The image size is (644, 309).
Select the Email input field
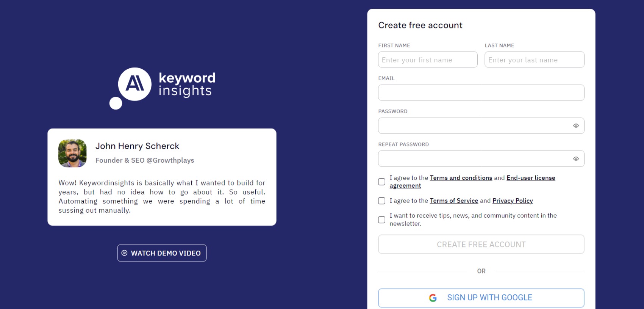click(x=481, y=92)
